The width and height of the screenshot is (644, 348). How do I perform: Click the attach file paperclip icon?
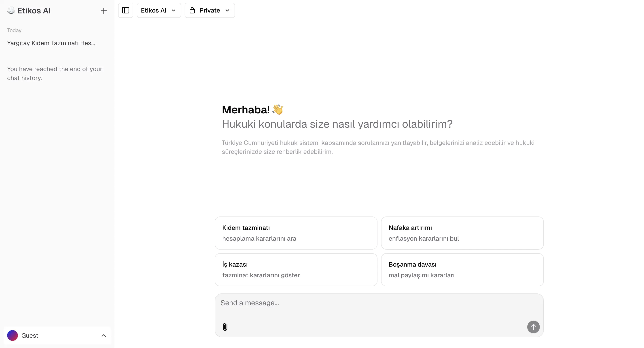click(x=225, y=327)
